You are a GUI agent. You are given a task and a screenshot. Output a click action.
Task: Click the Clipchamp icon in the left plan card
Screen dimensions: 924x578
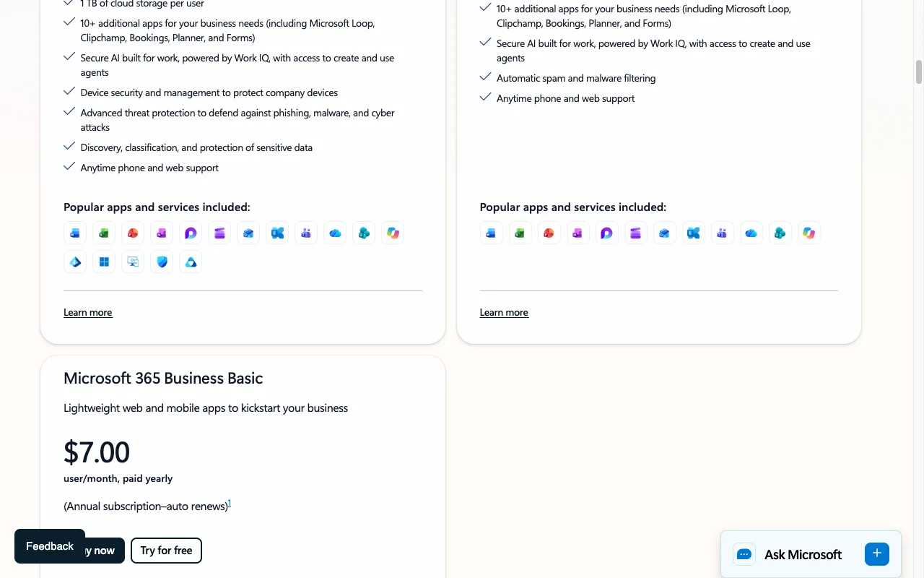click(x=219, y=233)
